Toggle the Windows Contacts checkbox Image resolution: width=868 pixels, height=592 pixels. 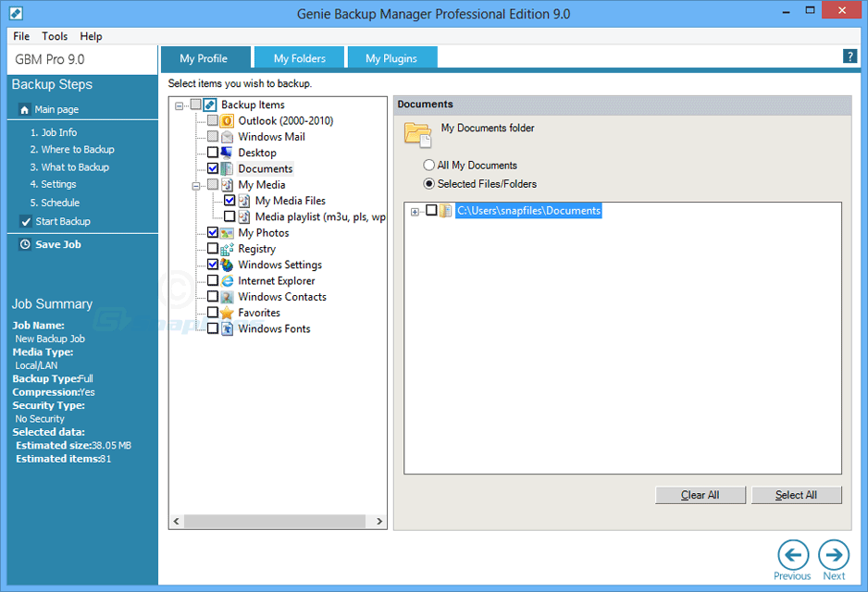211,296
